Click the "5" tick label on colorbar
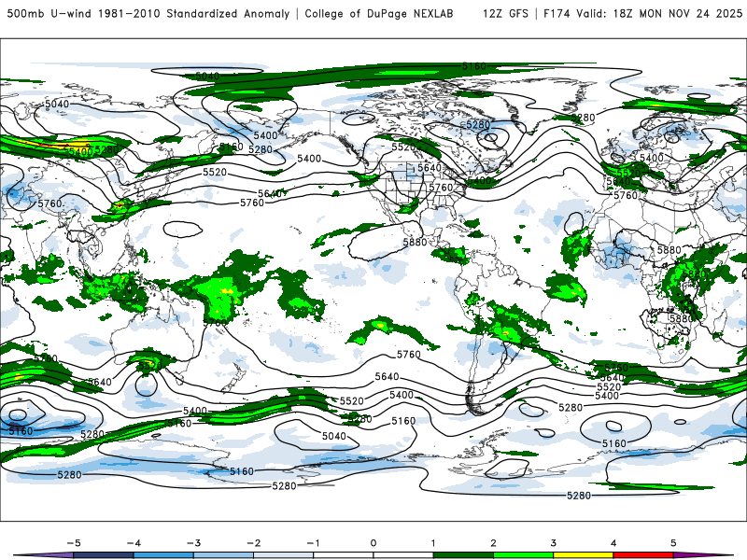Image resolution: width=747 pixels, height=560 pixels. pyautogui.click(x=673, y=543)
